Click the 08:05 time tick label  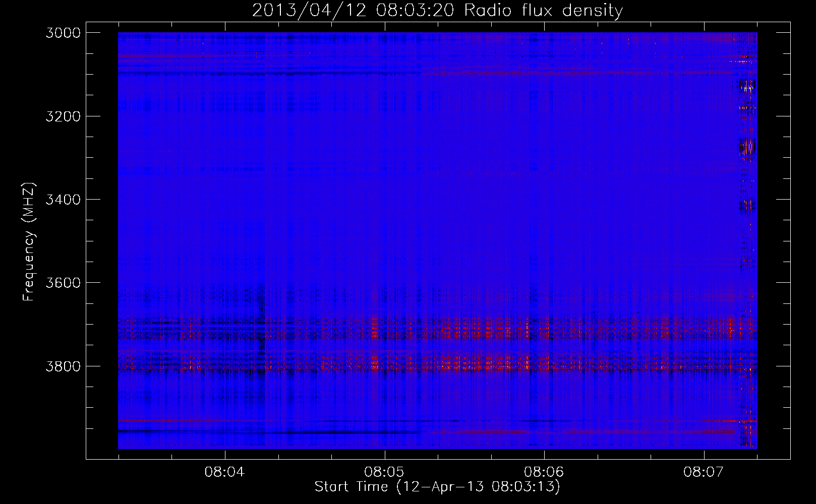[x=384, y=472]
